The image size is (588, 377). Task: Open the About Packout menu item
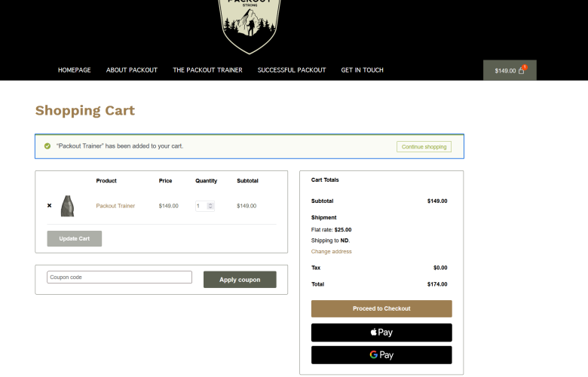[x=132, y=70]
